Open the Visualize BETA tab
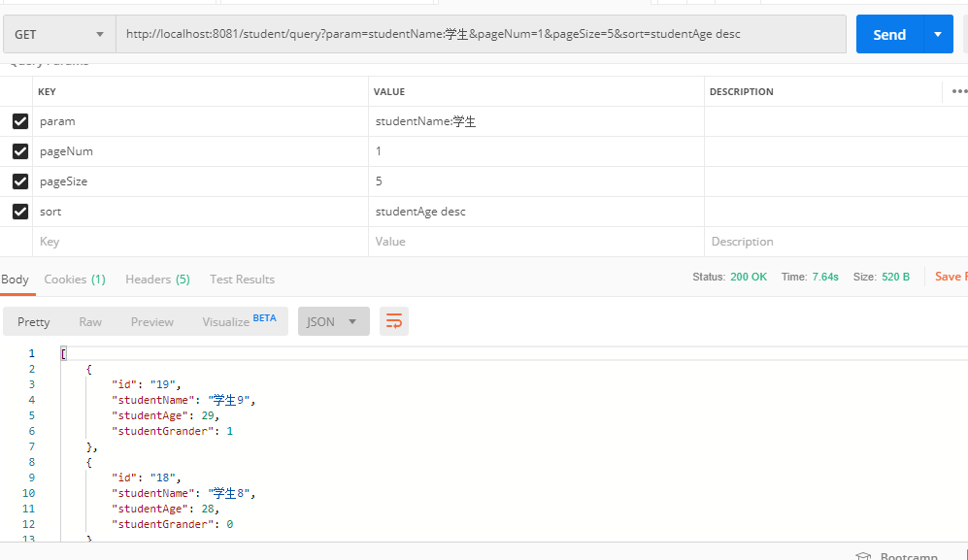The width and height of the screenshot is (968, 560). click(227, 320)
